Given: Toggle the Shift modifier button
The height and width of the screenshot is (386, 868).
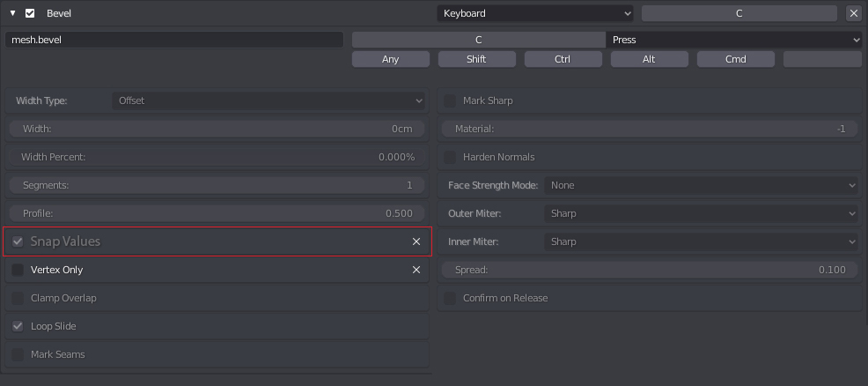Looking at the screenshot, I should [476, 59].
